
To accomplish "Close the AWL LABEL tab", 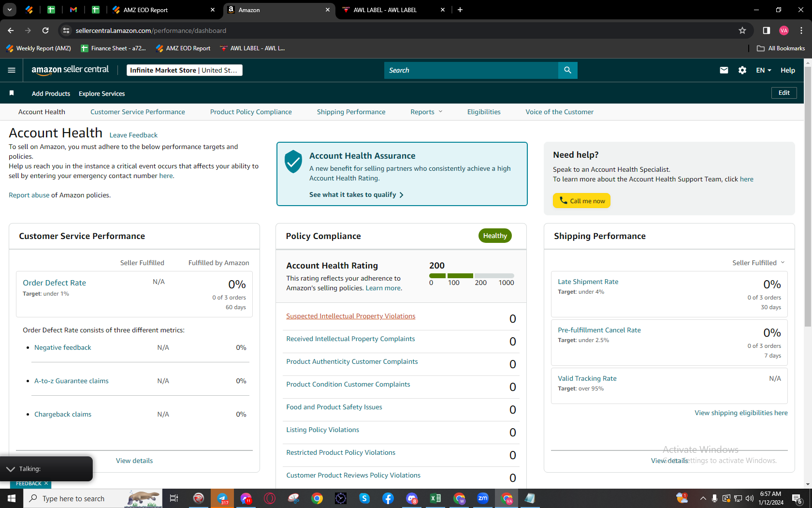I will click(x=443, y=10).
